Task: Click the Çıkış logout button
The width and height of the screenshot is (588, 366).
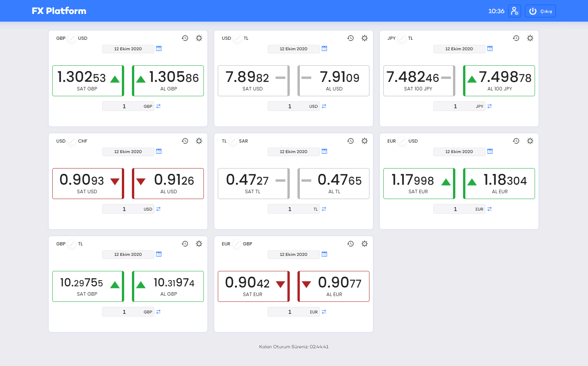Action: 540,11
